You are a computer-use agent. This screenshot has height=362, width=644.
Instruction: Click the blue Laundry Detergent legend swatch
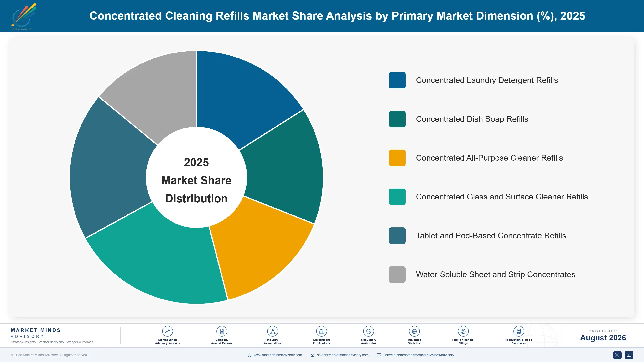[x=397, y=80]
